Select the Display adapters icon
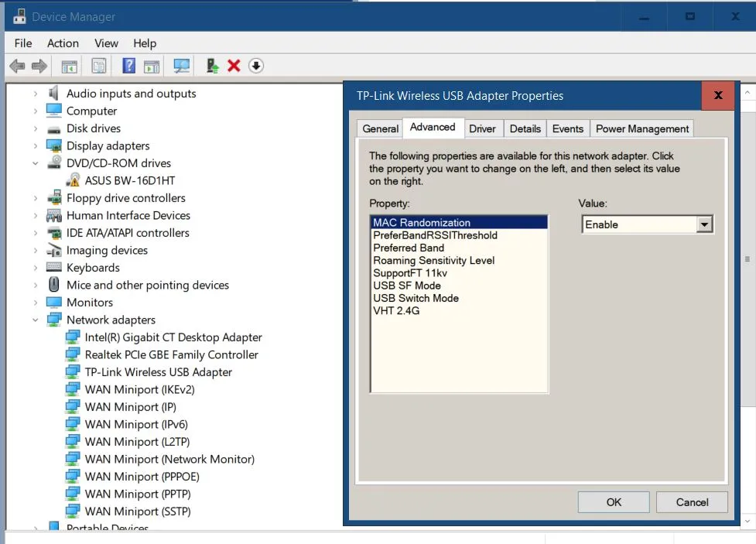This screenshot has height=544, width=756. pos(54,145)
